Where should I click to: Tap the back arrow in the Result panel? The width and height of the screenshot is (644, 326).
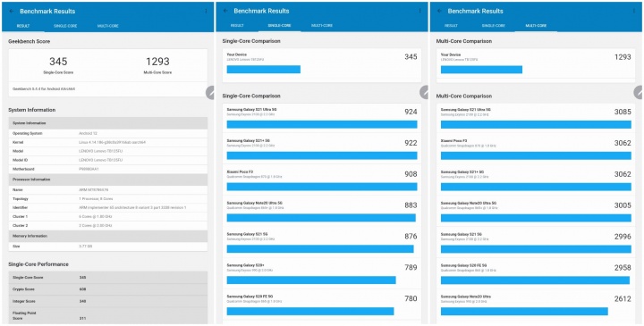pos(11,11)
